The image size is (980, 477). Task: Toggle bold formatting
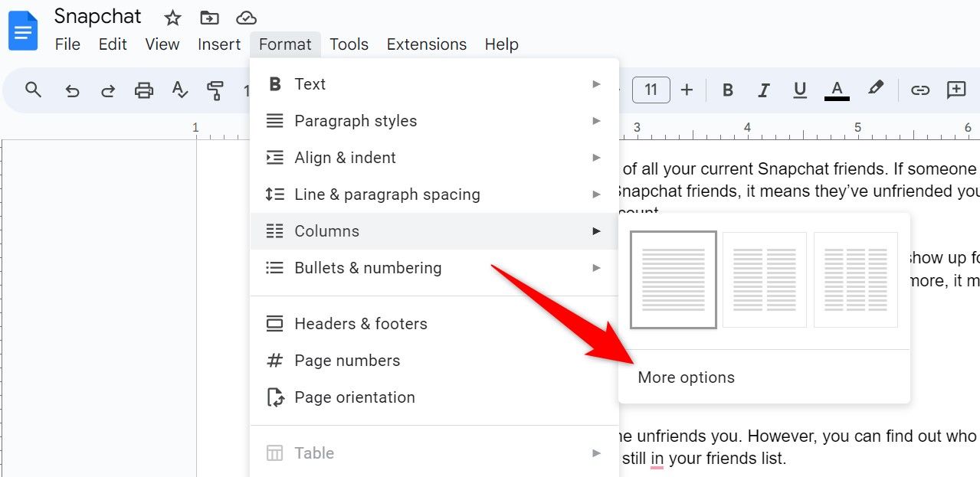(x=728, y=90)
